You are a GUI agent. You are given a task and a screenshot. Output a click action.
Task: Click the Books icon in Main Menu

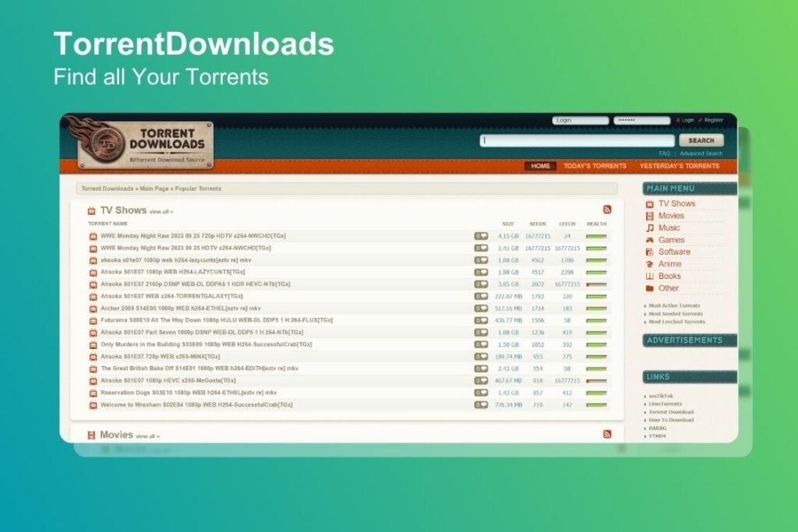(649, 277)
